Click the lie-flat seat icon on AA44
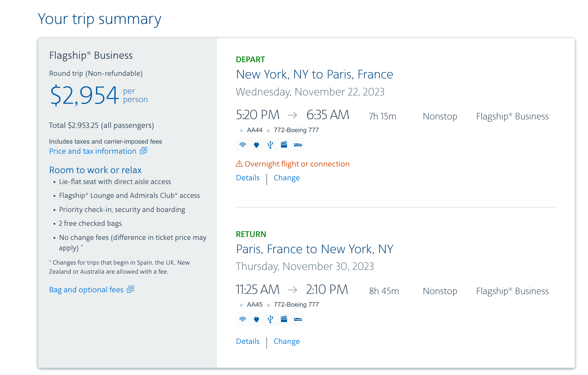The height and width of the screenshot is (375, 588). point(298,145)
